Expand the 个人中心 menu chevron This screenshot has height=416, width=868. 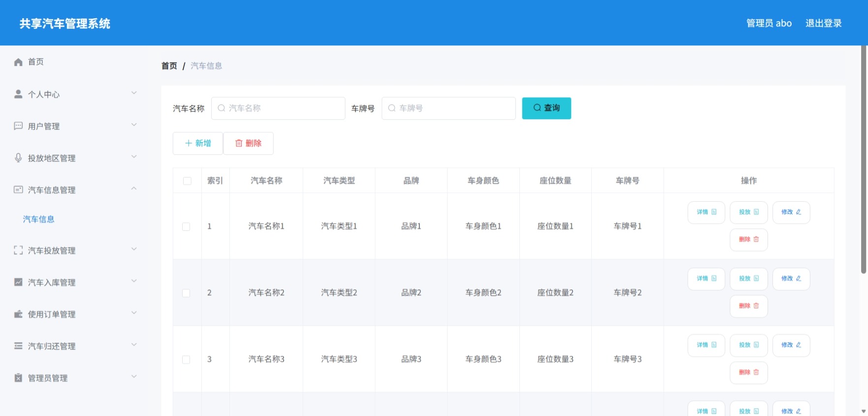coord(134,93)
